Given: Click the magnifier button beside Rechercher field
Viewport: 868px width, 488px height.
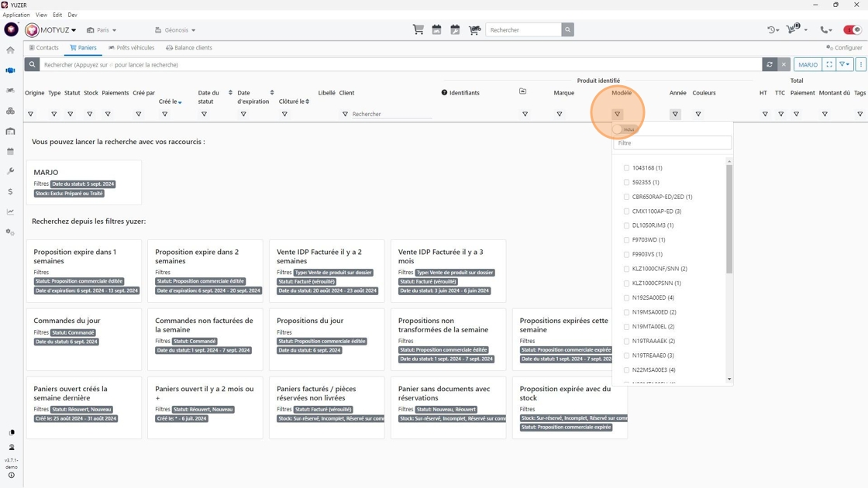Looking at the screenshot, I should coord(567,30).
